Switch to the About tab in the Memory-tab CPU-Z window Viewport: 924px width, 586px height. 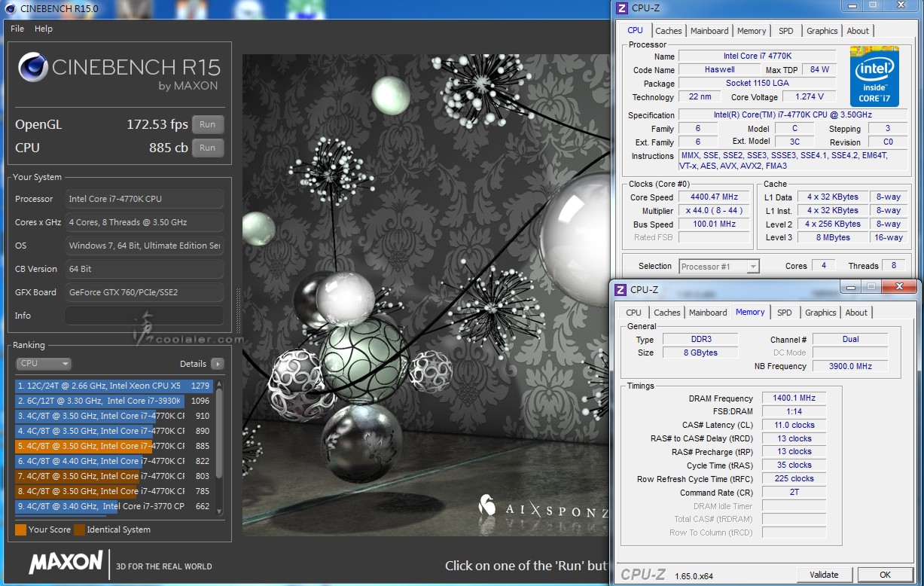tap(856, 313)
